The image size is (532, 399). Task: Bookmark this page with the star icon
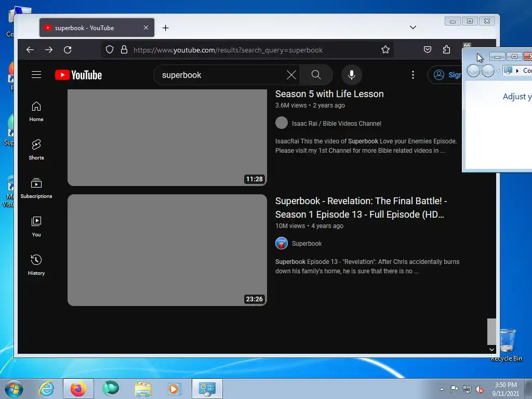tap(385, 50)
